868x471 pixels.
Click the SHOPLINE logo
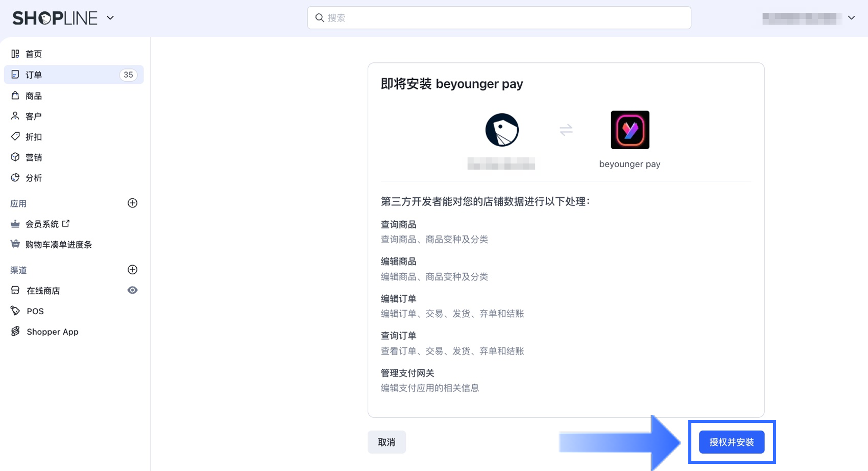55,18
